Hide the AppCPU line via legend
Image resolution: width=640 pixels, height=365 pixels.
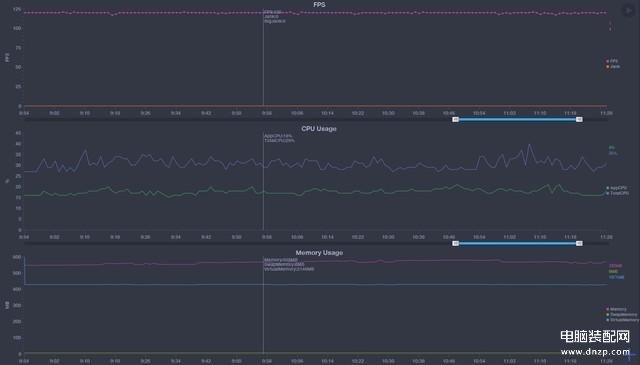point(617,188)
